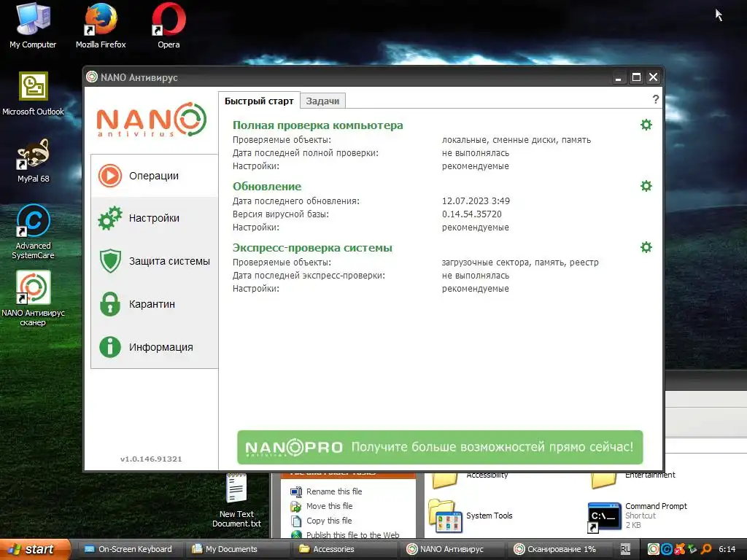Open Настройки with the gears icon
The image size is (747, 560).
tap(155, 218)
